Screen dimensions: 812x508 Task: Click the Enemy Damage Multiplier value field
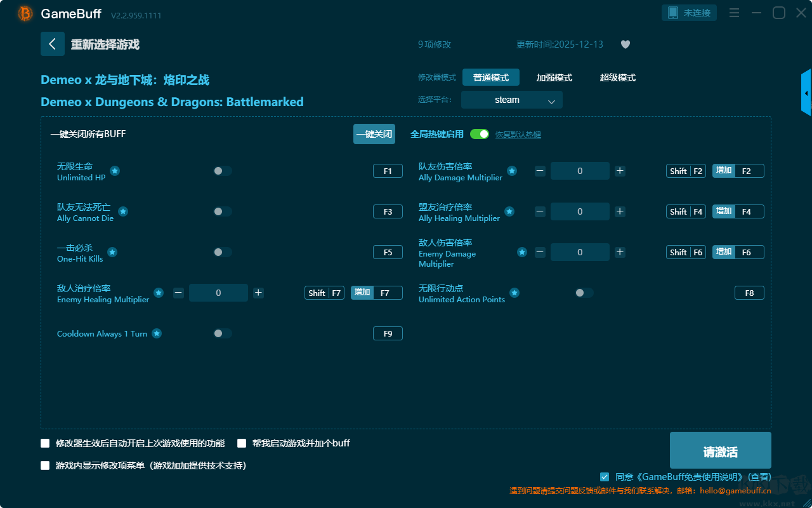580,252
